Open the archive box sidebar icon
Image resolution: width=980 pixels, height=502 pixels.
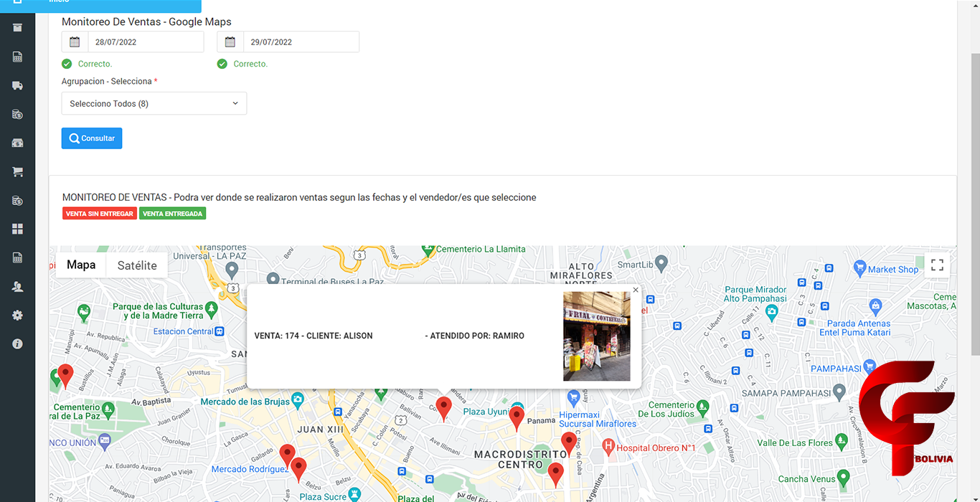tap(17, 28)
